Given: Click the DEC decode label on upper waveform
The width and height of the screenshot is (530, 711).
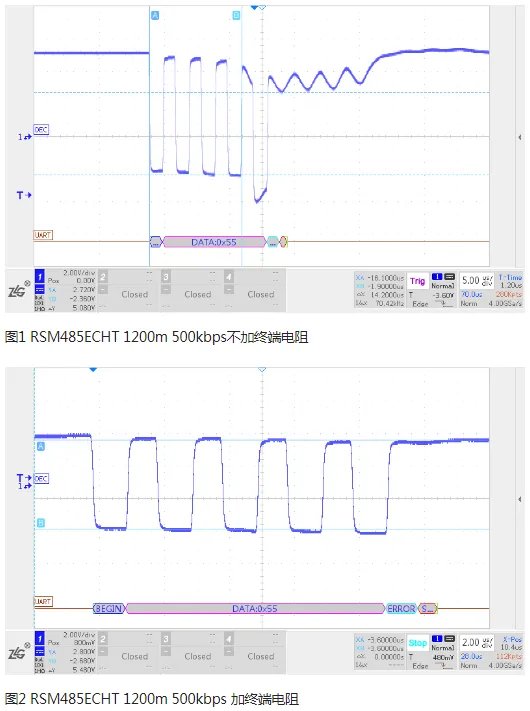Looking at the screenshot, I should click(41, 130).
